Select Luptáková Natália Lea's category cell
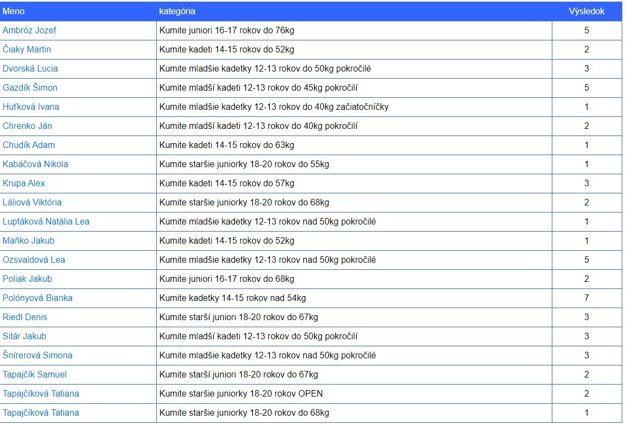Screen dimensions: 625x425 (354, 222)
